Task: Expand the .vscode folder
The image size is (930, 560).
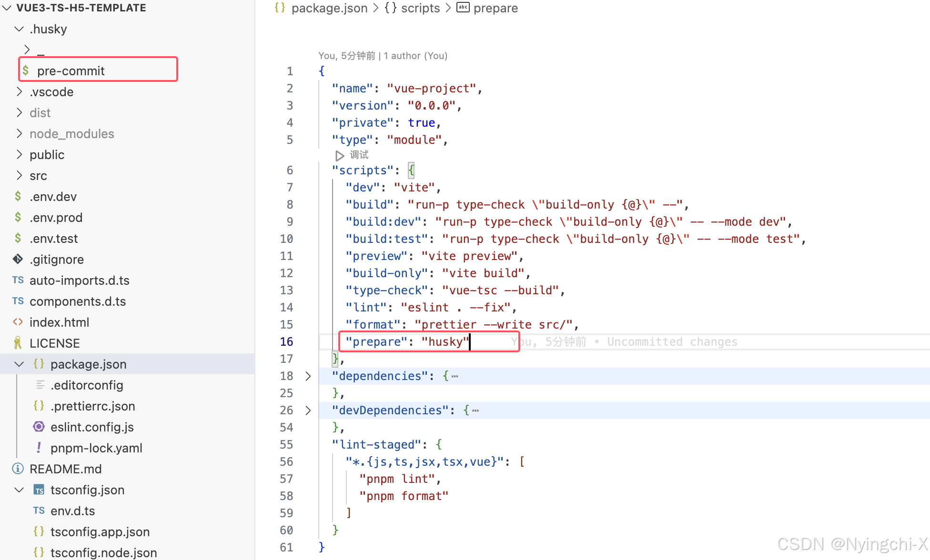Action: tap(19, 91)
